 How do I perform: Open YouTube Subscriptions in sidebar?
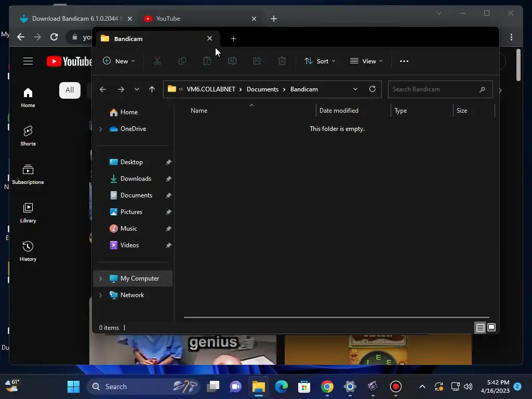point(28,174)
